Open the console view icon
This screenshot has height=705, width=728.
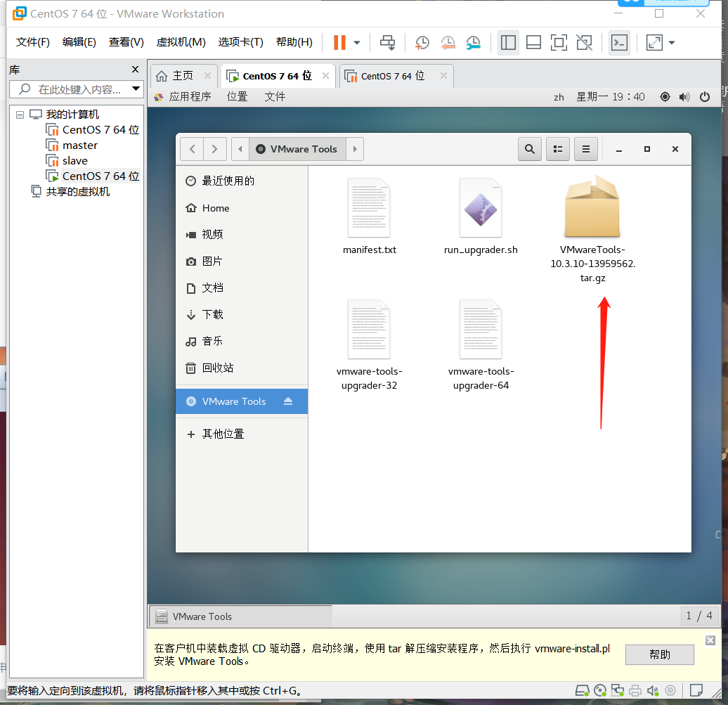click(x=619, y=43)
